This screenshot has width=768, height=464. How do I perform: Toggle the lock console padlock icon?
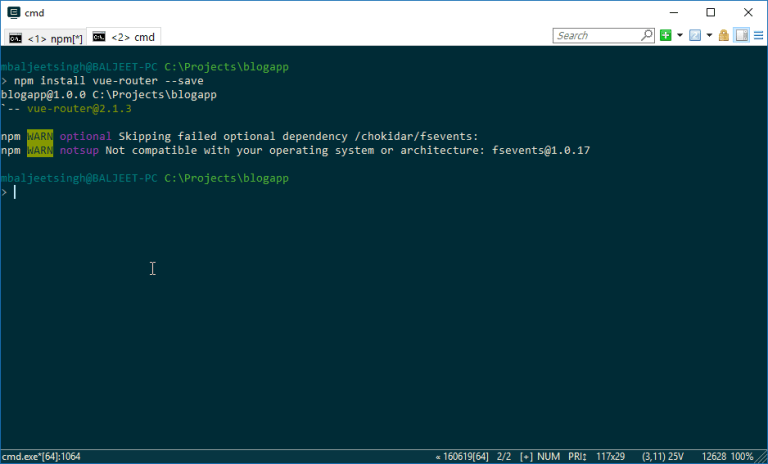coord(724,35)
